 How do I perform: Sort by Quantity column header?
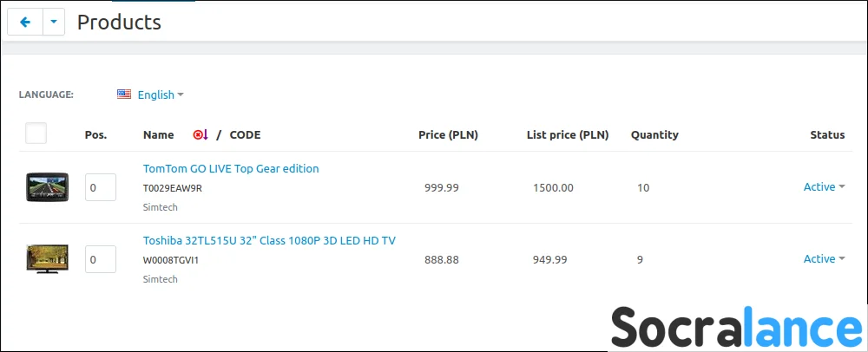[x=654, y=135]
